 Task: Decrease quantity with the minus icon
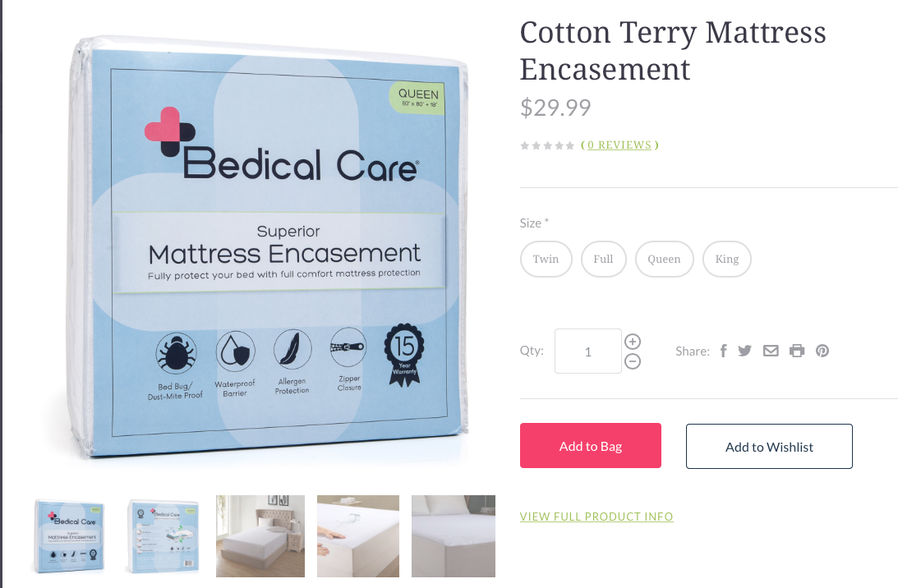(x=633, y=361)
